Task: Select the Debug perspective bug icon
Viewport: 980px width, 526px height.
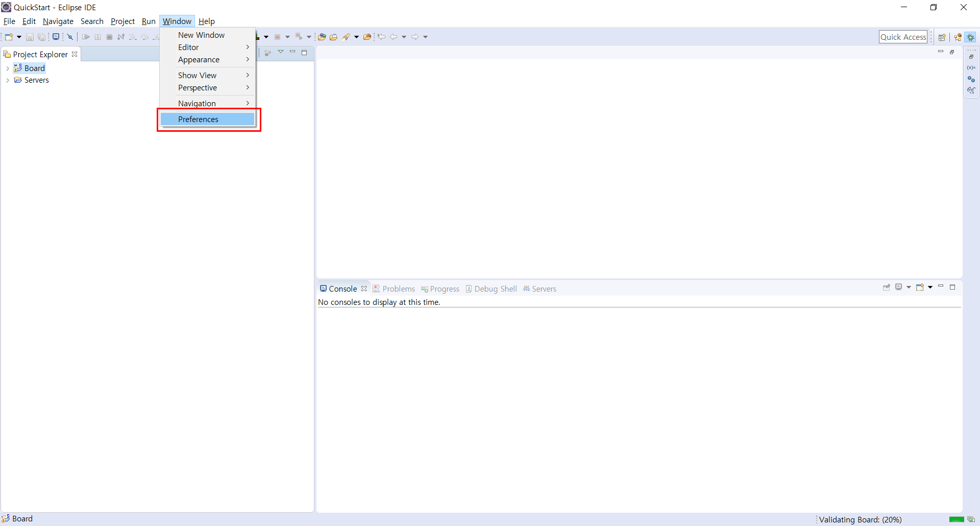Action: pos(971,37)
